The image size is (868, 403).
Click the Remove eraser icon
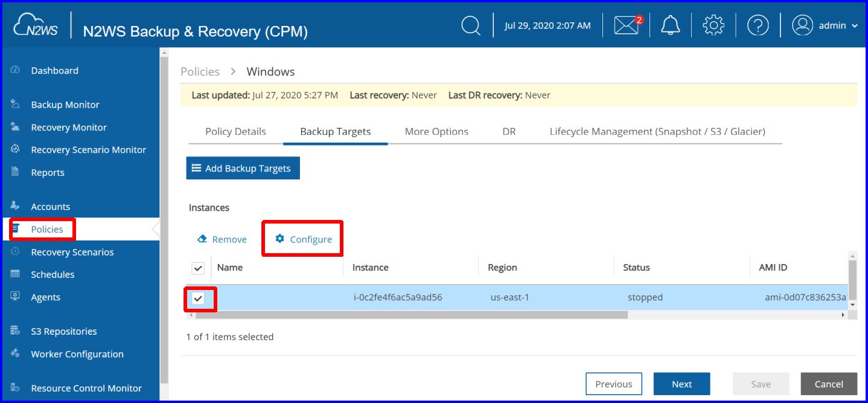[202, 239]
